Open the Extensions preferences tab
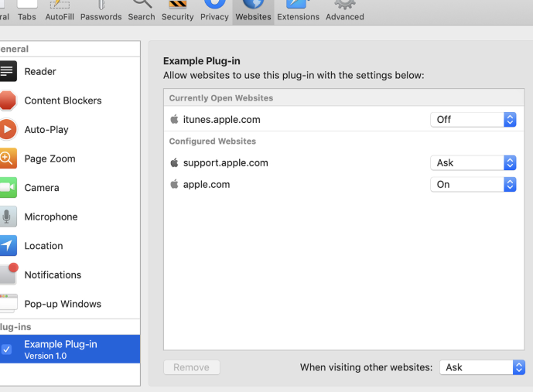The image size is (533, 392). pos(298,11)
